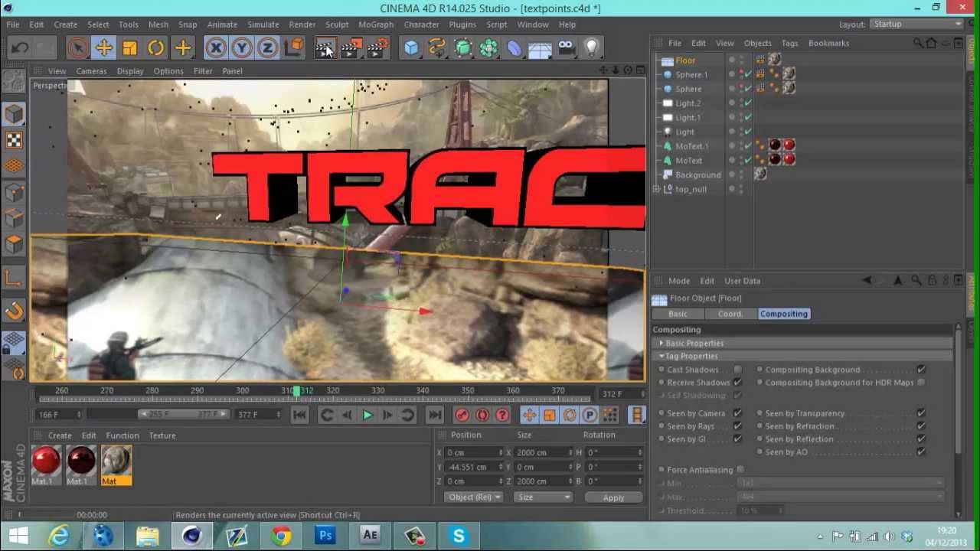This screenshot has width=980, height=551.
Task: Expand the top_null object tree
Action: pyautogui.click(x=657, y=189)
